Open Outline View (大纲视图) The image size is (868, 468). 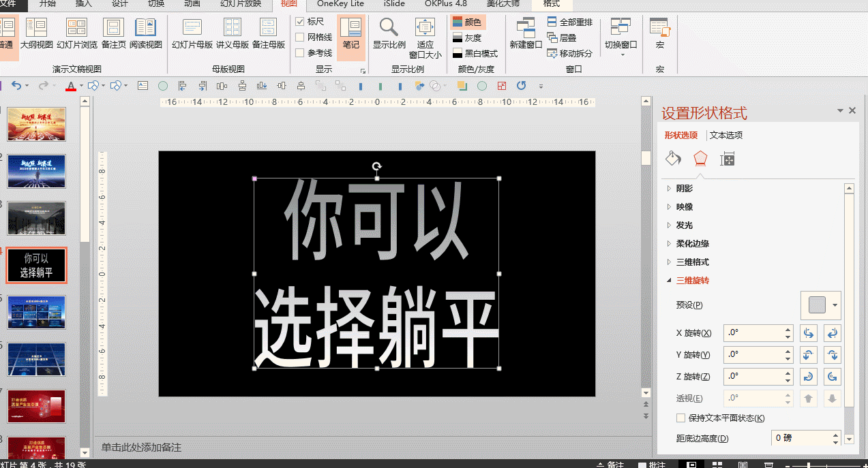[36, 33]
